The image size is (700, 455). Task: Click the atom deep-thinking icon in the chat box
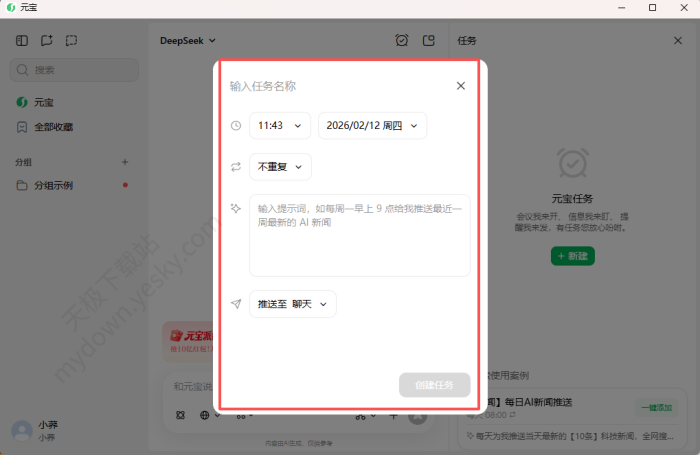(180, 415)
